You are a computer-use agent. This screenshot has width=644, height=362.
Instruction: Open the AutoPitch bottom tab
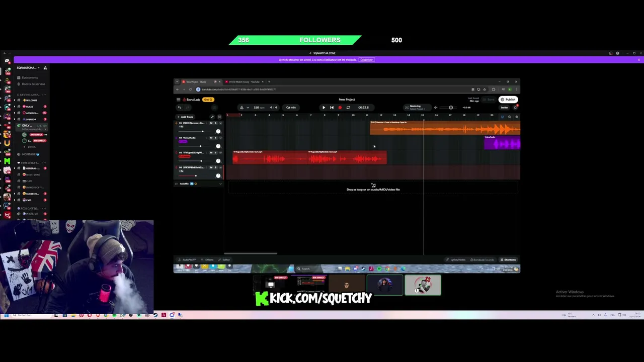pyautogui.click(x=188, y=260)
